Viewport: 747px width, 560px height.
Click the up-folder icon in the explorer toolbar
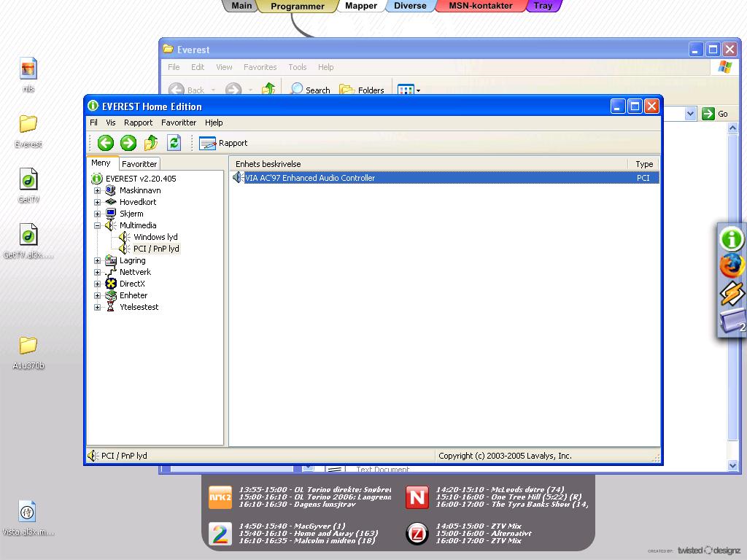[268, 88]
